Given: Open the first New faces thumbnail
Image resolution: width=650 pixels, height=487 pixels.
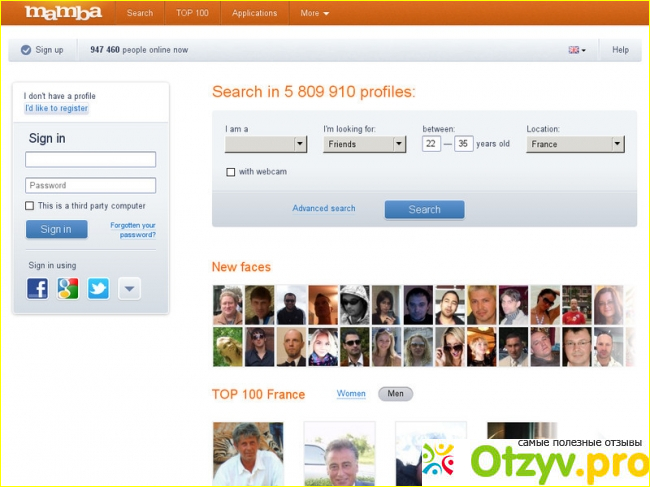Looking at the screenshot, I should click(227, 305).
